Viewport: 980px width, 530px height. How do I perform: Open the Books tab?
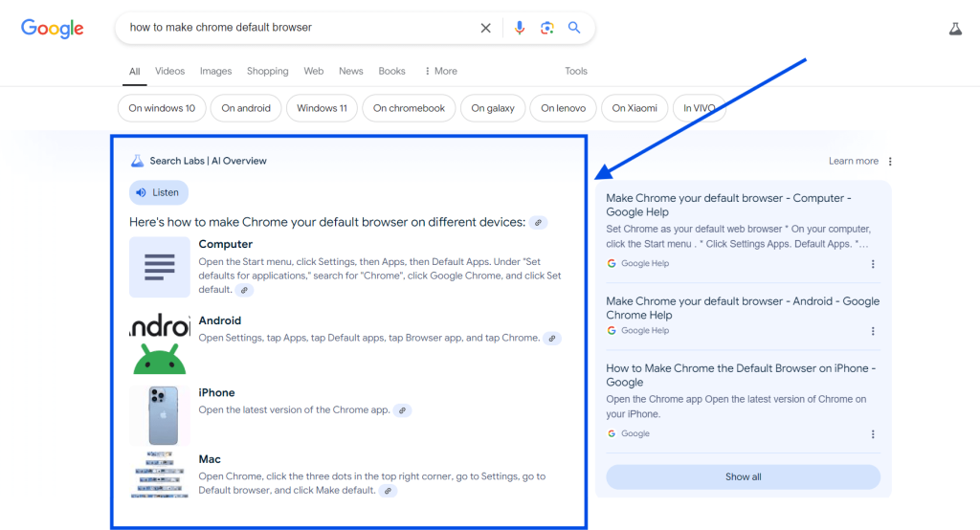tap(391, 71)
